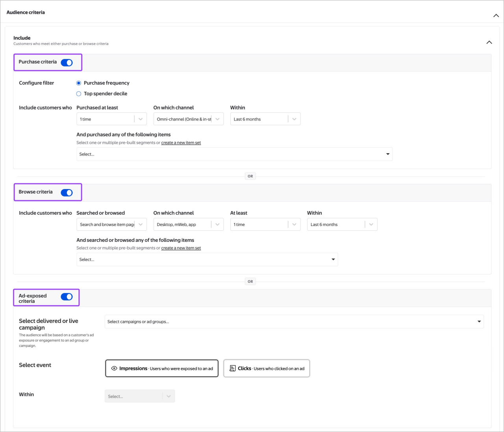Click the eye icon on Impressions

pos(114,369)
